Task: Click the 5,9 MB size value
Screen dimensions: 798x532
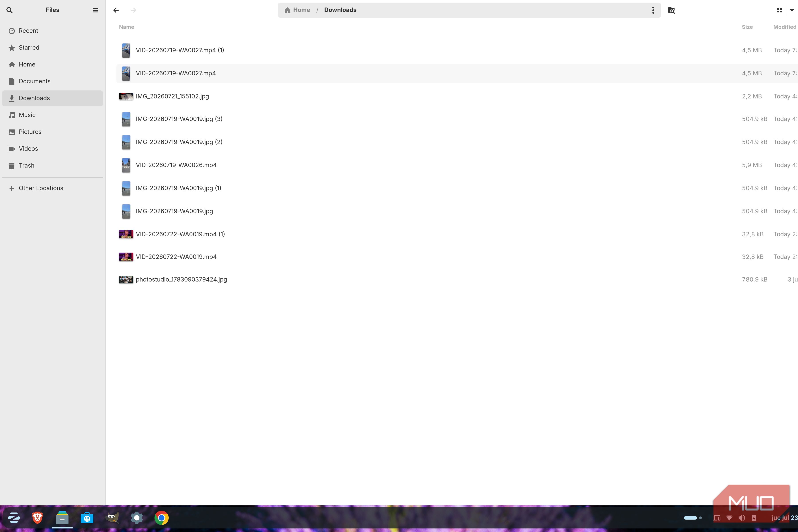Action: [751, 165]
